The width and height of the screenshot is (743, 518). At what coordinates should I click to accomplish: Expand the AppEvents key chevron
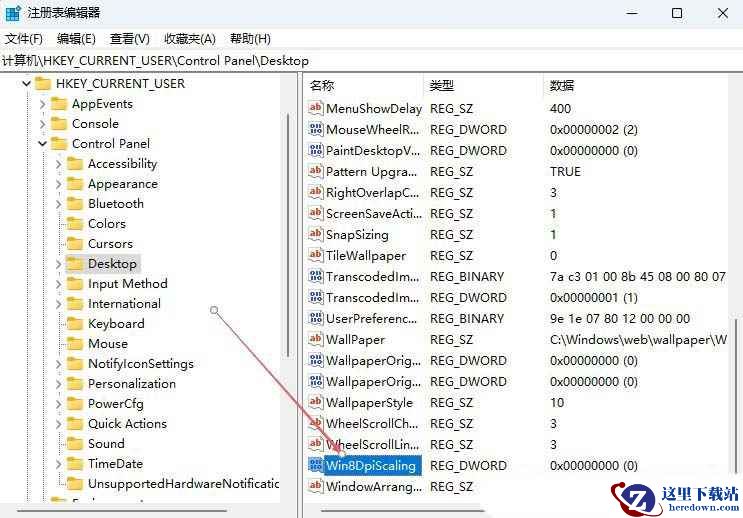point(42,104)
